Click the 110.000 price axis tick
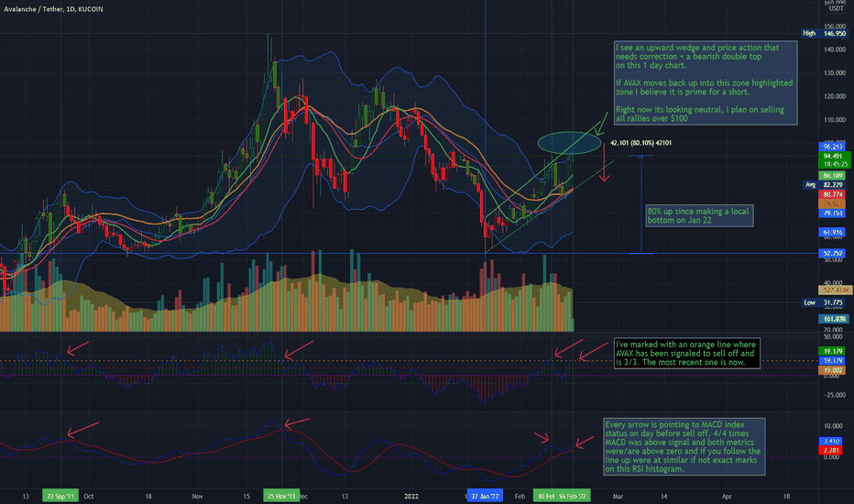Image resolution: width=854 pixels, height=504 pixels. coord(835,120)
